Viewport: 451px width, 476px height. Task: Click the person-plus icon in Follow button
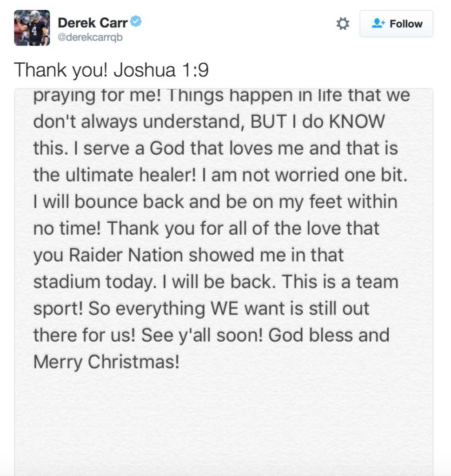point(378,23)
